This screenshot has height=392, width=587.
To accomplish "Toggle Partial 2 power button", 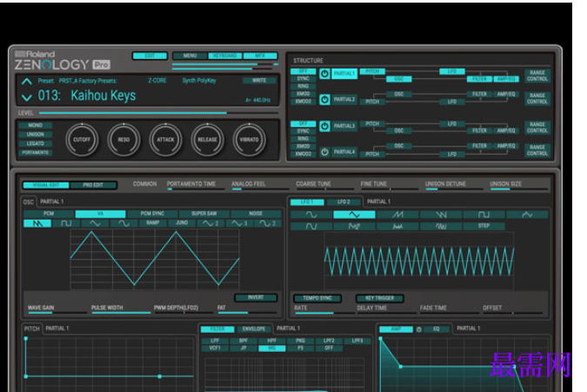I will [x=324, y=99].
